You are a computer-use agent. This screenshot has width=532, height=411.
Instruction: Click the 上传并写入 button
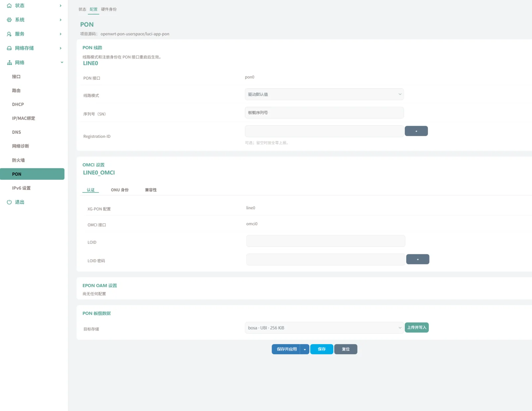coord(417,327)
